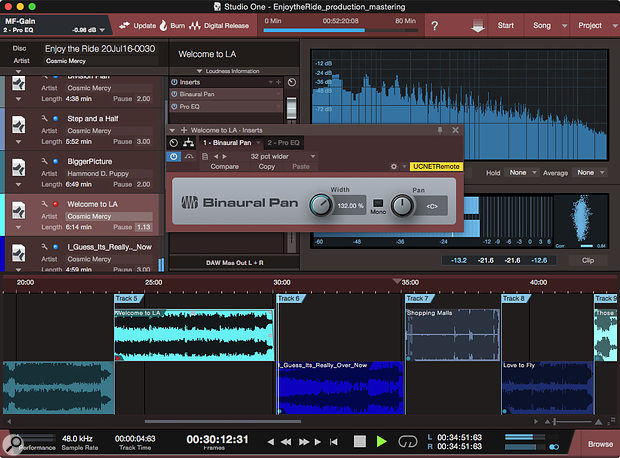Click the dial icon in plugin window header
This screenshot has height=458, width=620.
pos(173,143)
